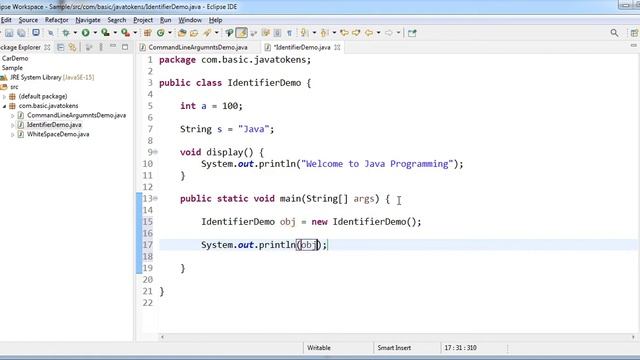This screenshot has height=360, width=640.
Task: Collapse the display() method at line 9
Action: coord(156,152)
